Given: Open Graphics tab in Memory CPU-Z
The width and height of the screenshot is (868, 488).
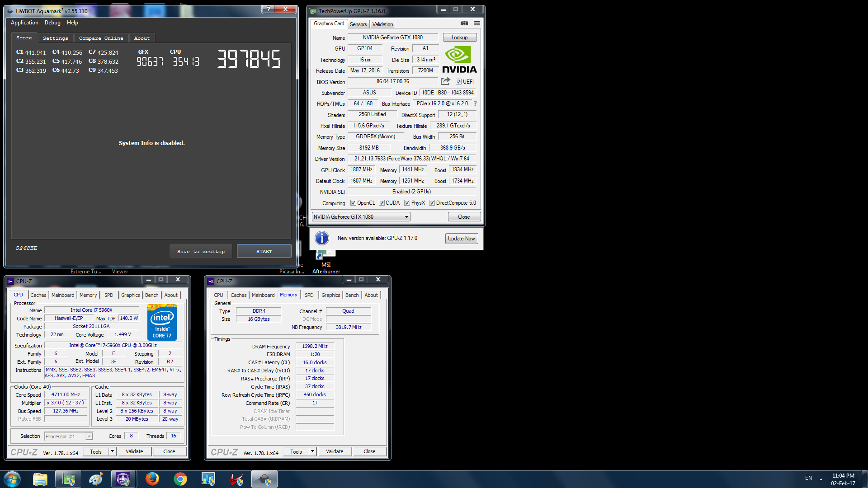Looking at the screenshot, I should [330, 295].
